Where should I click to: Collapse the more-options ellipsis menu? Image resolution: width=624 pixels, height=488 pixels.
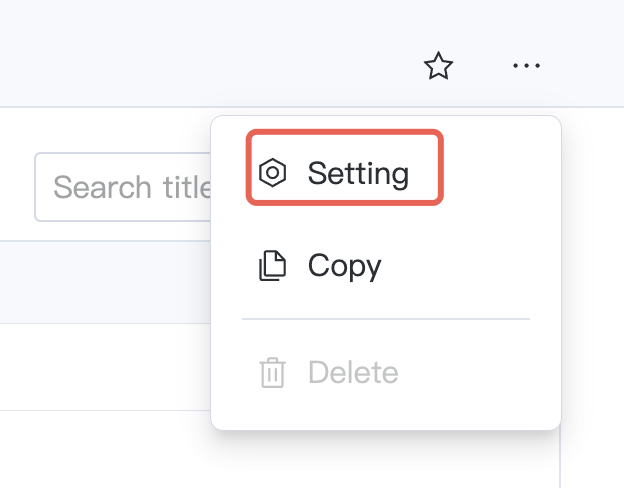[x=526, y=67]
